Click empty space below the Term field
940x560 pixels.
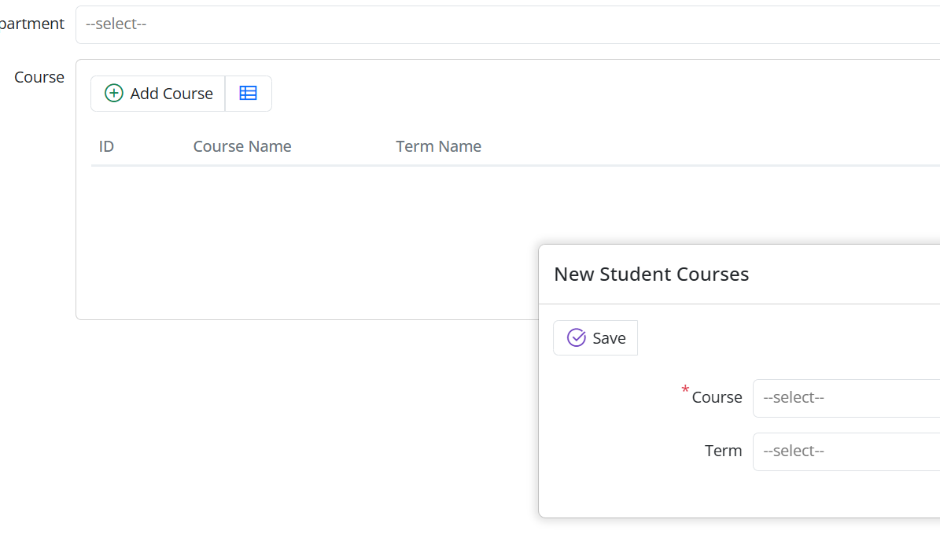(x=739, y=494)
